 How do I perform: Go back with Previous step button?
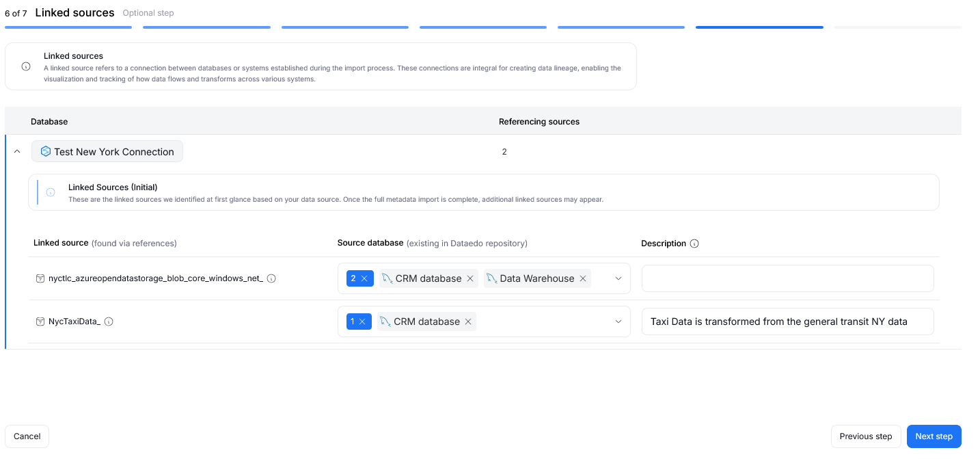865,436
